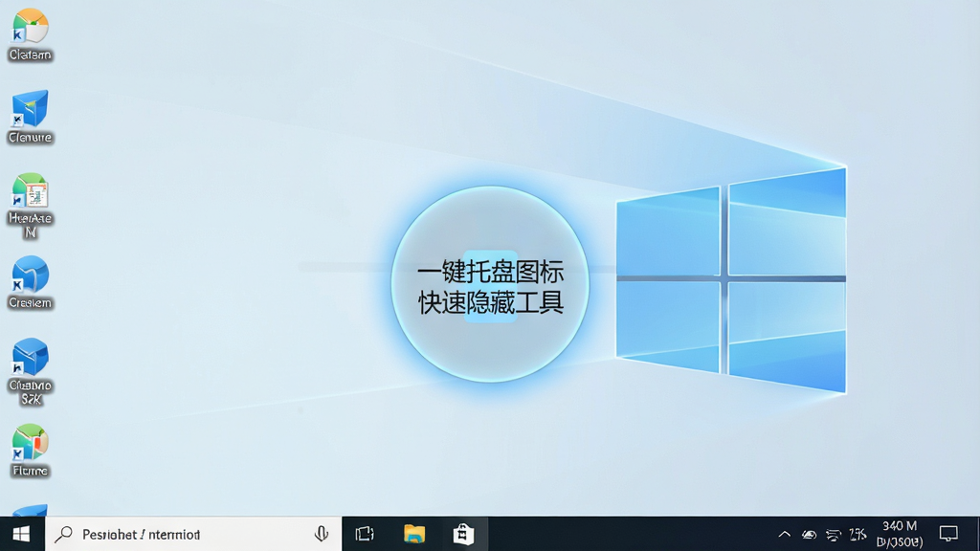Click the input language indicator in tray
The width and height of the screenshot is (980, 551).
click(857, 534)
